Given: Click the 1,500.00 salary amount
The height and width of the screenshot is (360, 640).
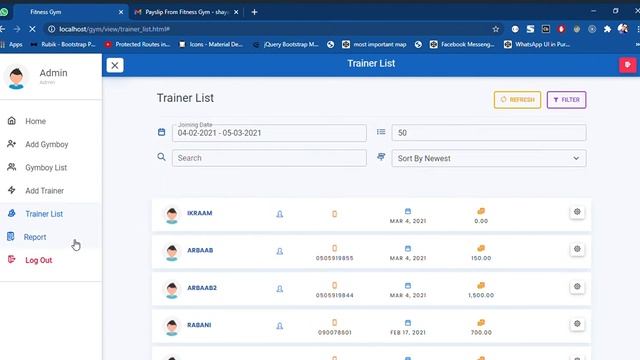Looking at the screenshot, I should tap(481, 295).
